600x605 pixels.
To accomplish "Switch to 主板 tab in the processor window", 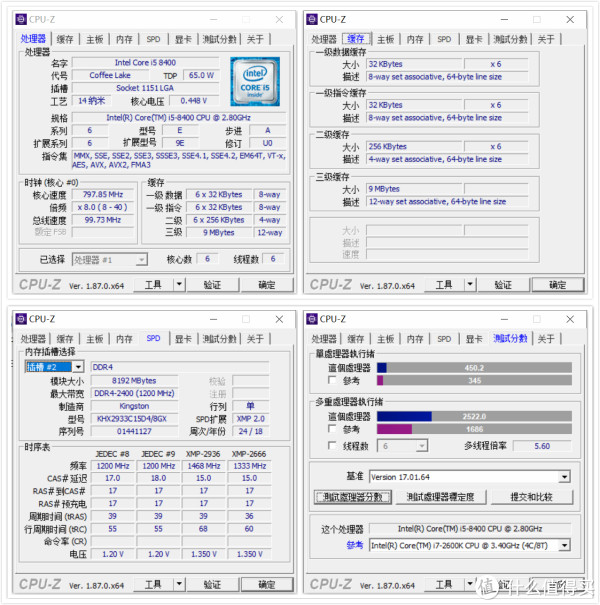I will (95, 39).
